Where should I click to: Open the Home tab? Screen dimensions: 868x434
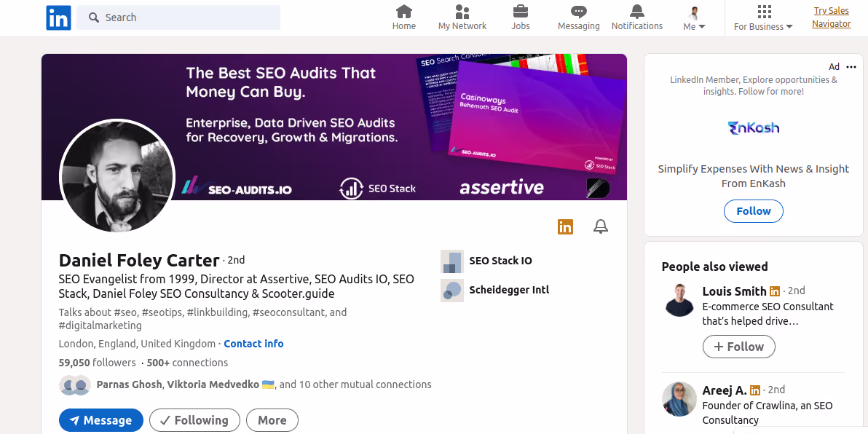click(403, 17)
